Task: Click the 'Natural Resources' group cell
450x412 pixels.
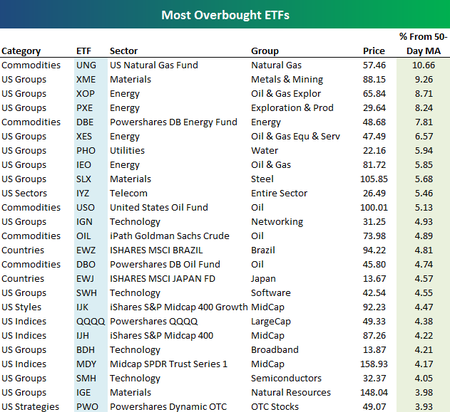Action: coord(291,393)
